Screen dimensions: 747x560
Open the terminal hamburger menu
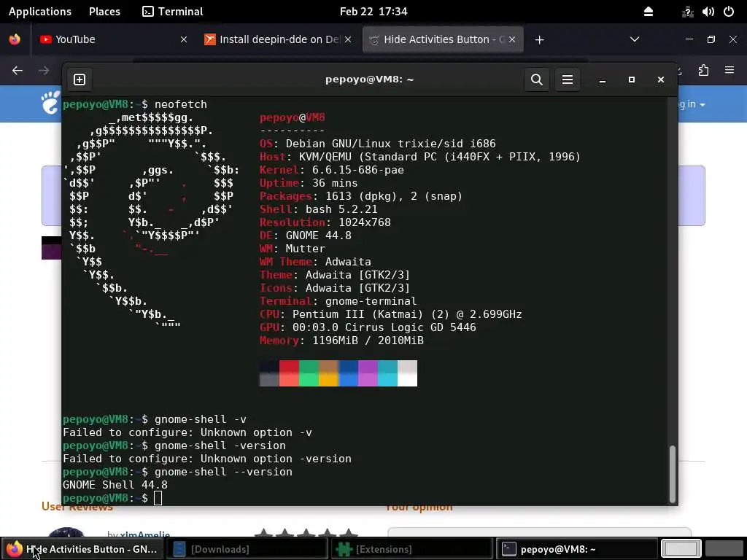click(x=568, y=79)
